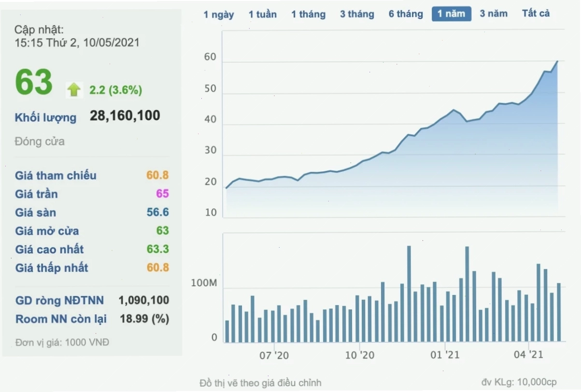Click the last volume bar in the histogram
This screenshot has width=581, height=392.
point(559,313)
